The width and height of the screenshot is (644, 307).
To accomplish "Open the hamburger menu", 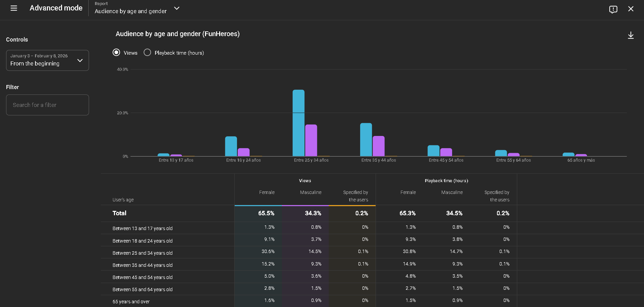I will (14, 8).
